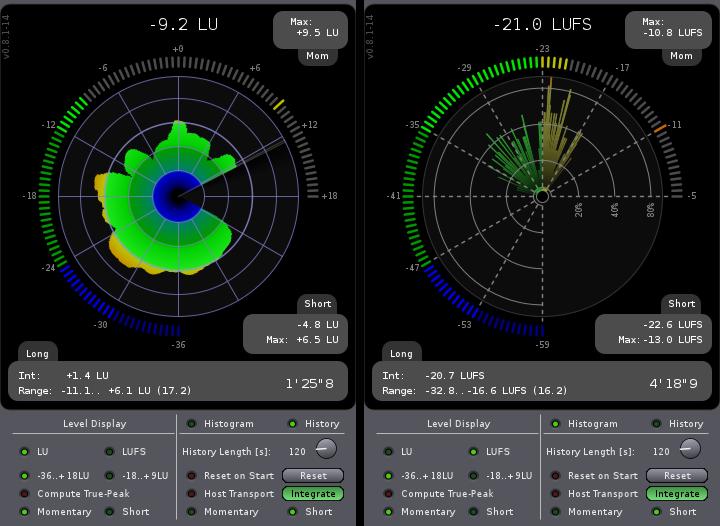Click History Length value 120 in right meter

[x=661, y=452]
